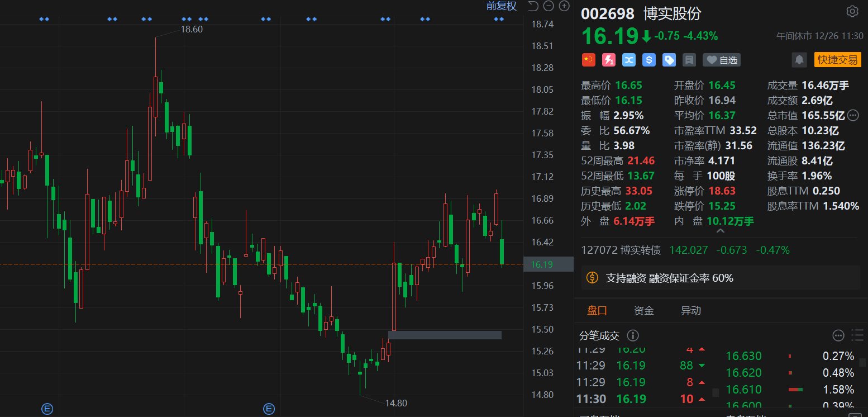The width and height of the screenshot is (868, 417).
Task: Open the gray notes icon
Action: 689,60
